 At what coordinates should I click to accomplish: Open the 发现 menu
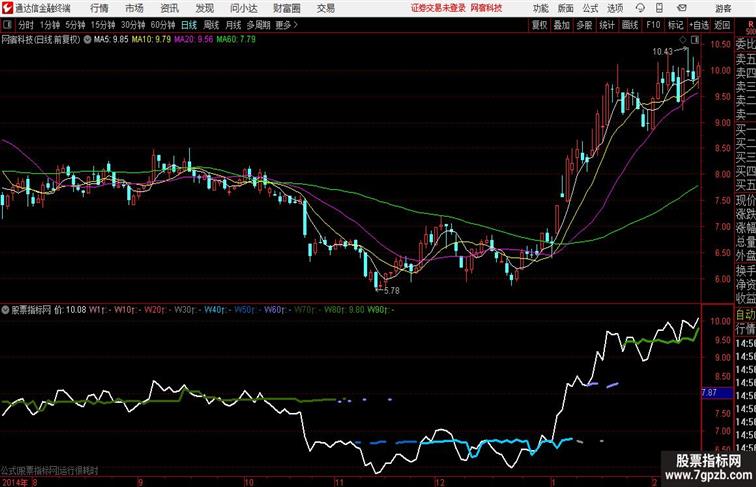pyautogui.click(x=204, y=8)
